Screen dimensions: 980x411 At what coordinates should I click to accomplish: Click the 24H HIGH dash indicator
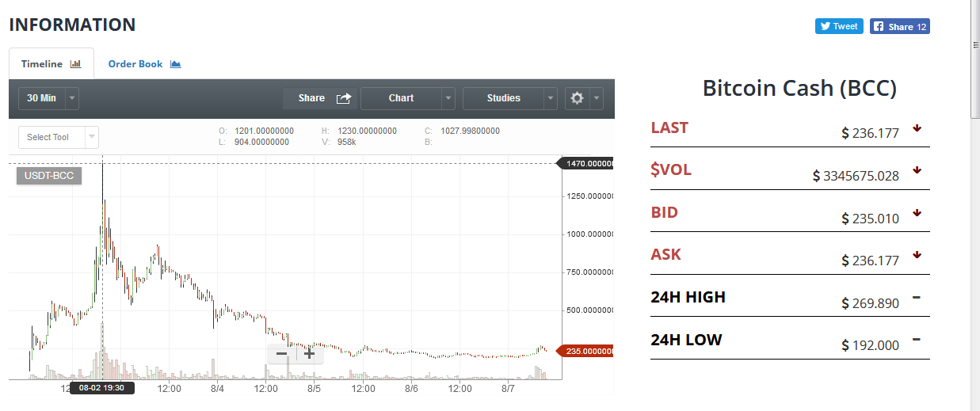tap(917, 297)
